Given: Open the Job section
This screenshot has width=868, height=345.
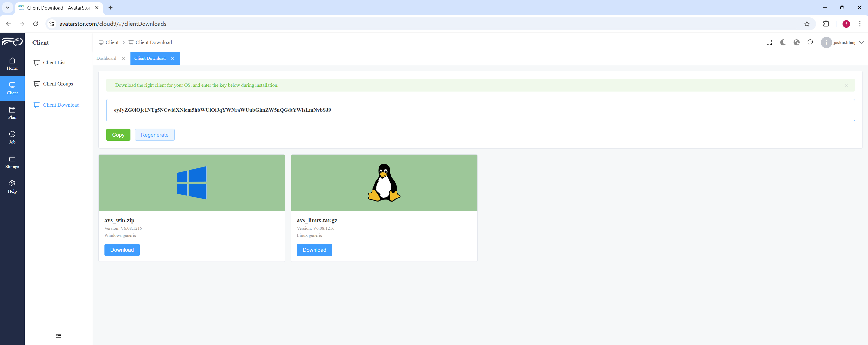Looking at the screenshot, I should (12, 137).
